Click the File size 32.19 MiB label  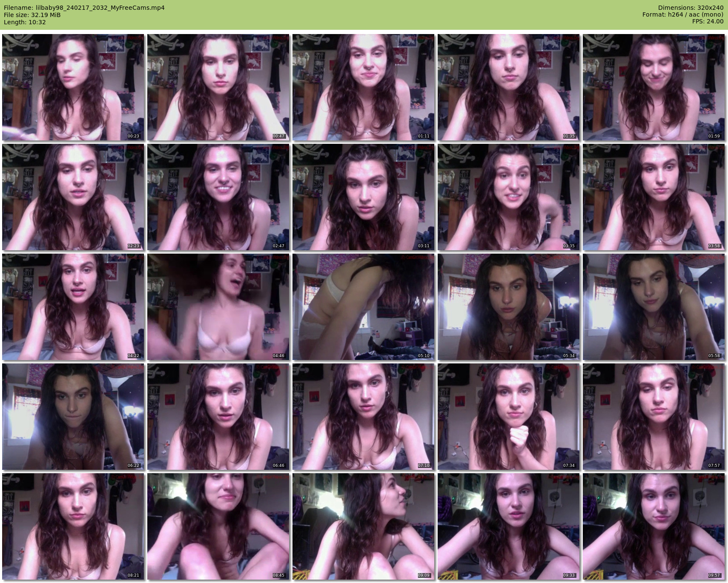pyautogui.click(x=32, y=15)
